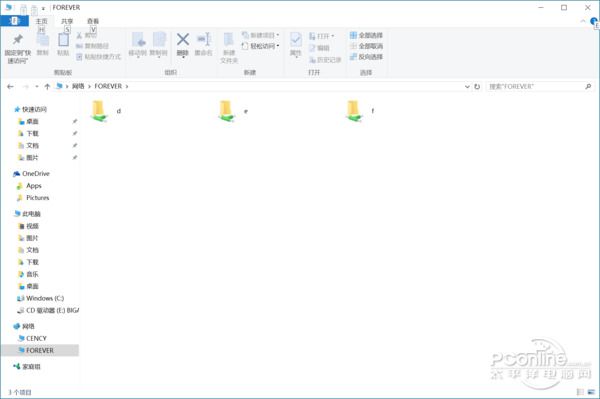
Task: Open the blue File (文件) menu tab
Action: click(15, 21)
